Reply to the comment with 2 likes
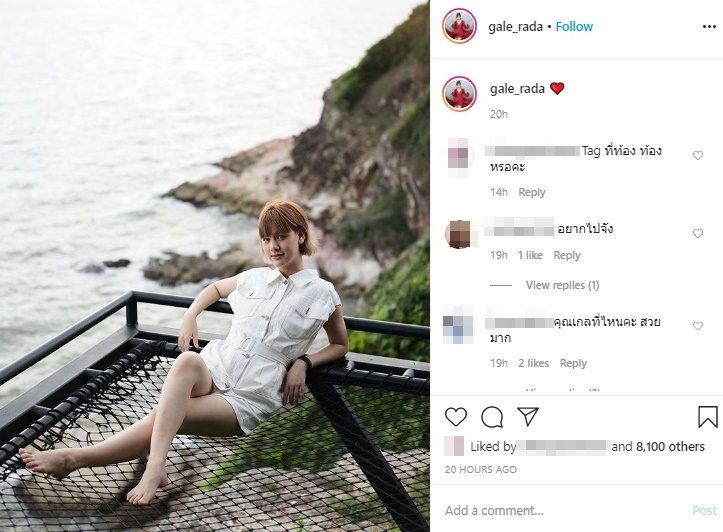723x532 pixels. pyautogui.click(x=573, y=363)
